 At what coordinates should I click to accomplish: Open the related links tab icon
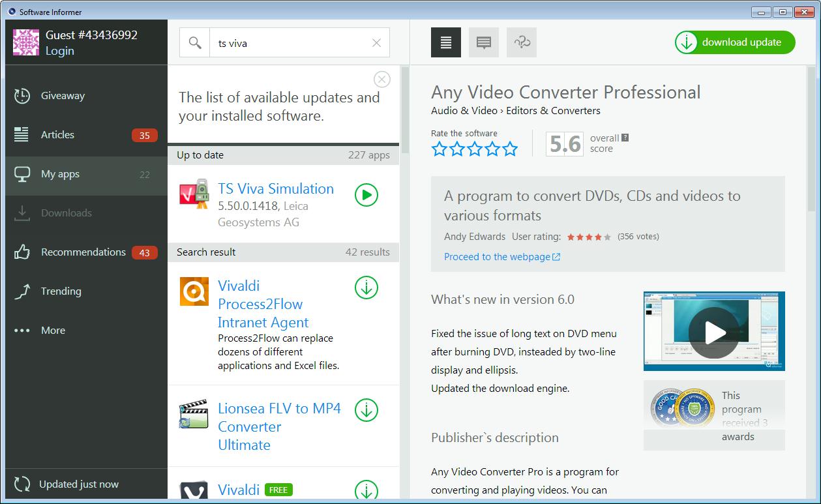click(x=522, y=42)
